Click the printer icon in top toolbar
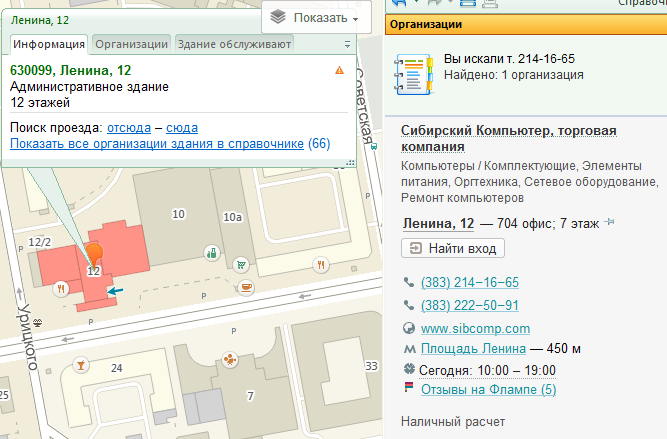Image resolution: width=667 pixels, height=439 pixels. (490, 4)
